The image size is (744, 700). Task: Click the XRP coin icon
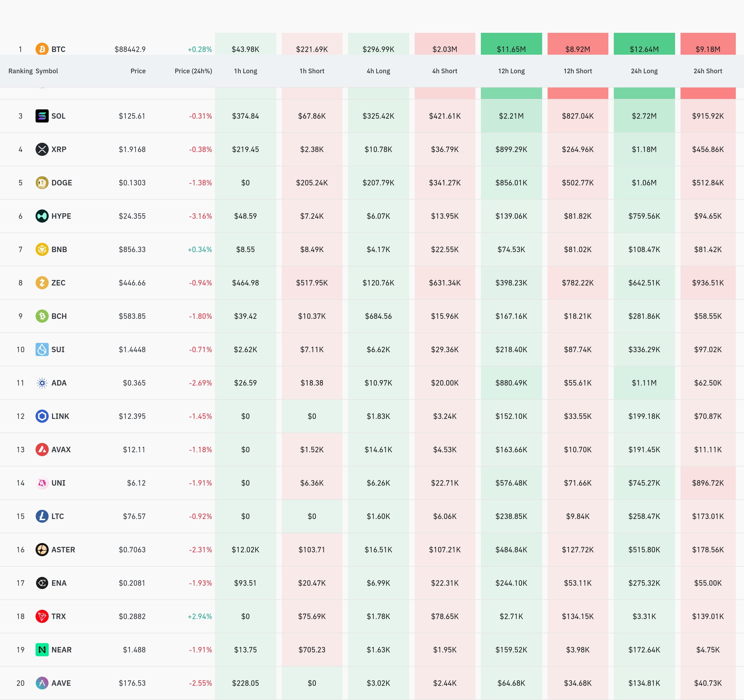coord(42,149)
